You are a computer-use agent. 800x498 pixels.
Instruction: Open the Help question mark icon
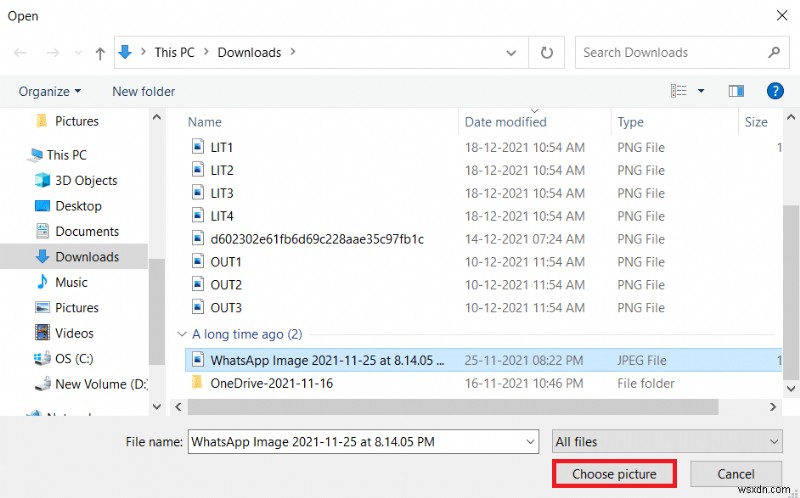(x=775, y=91)
